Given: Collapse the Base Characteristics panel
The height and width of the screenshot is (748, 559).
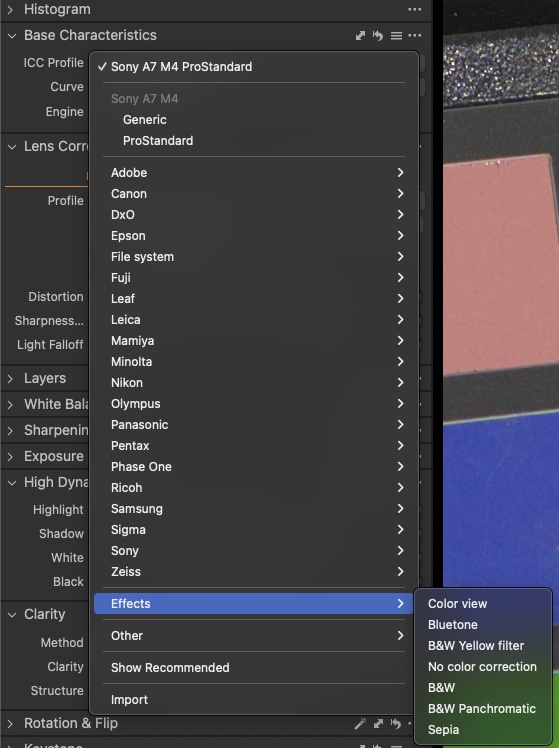Looking at the screenshot, I should (12, 36).
